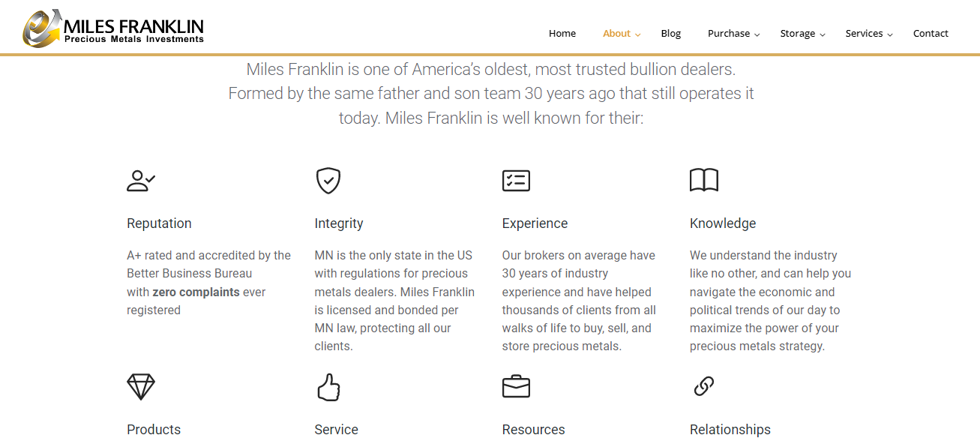The width and height of the screenshot is (980, 438).
Task: Select the Reputation heading
Action: pyautogui.click(x=159, y=223)
